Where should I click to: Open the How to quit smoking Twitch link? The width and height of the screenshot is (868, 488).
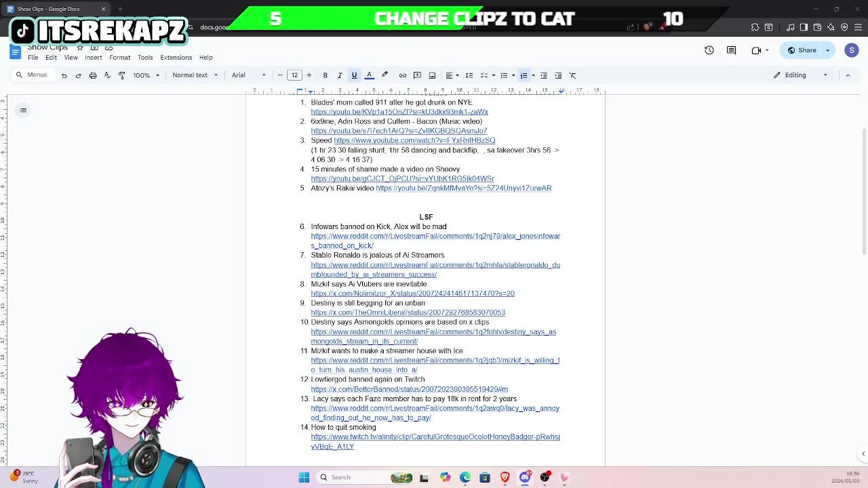click(435, 442)
